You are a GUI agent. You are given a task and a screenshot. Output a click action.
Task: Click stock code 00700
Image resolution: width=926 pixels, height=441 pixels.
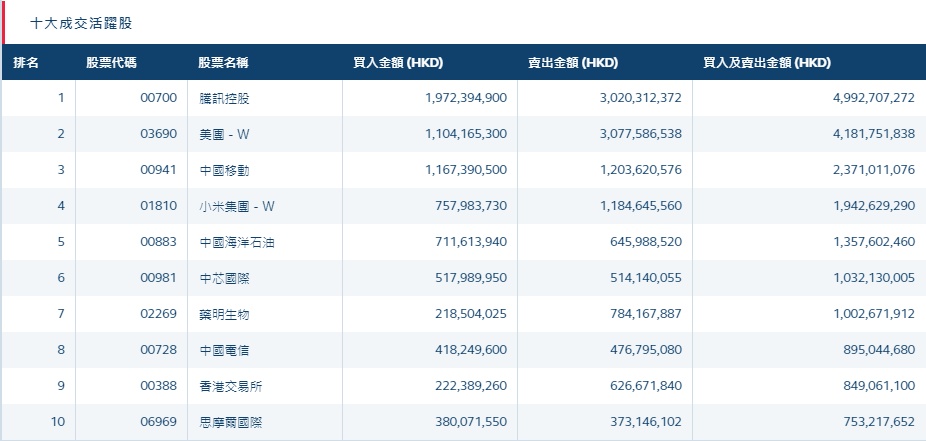tap(158, 98)
